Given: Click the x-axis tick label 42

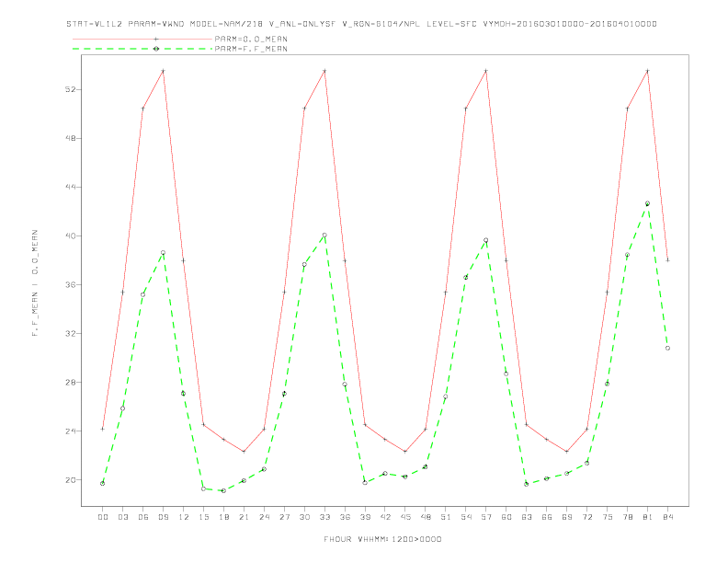Looking at the screenshot, I should coord(385,517).
